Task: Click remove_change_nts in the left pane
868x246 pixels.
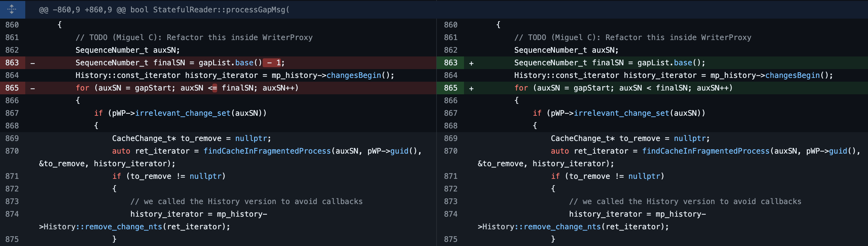Action: tap(123, 227)
